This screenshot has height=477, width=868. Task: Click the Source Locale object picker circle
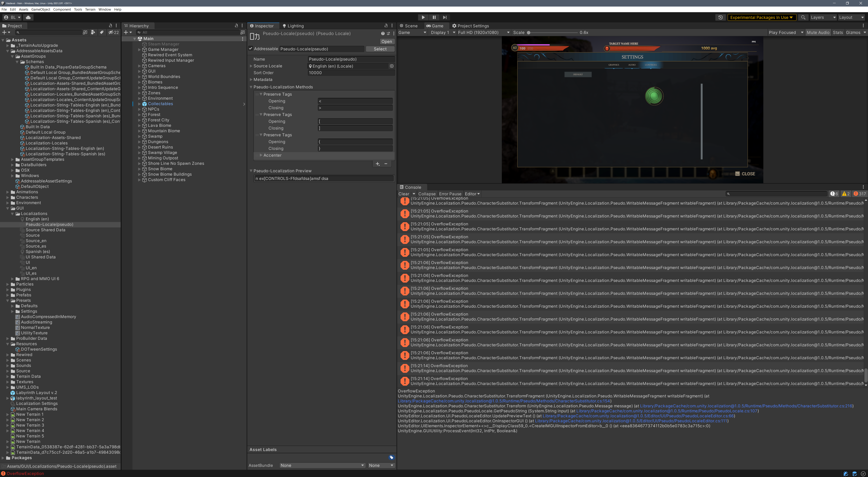point(392,66)
